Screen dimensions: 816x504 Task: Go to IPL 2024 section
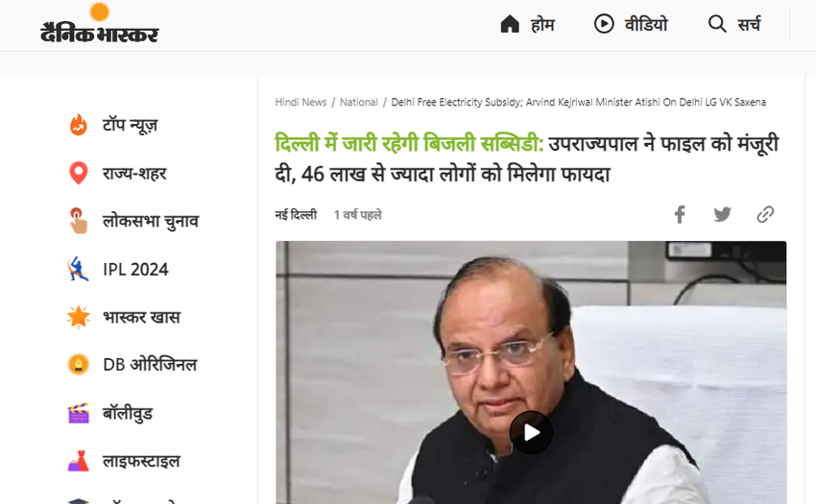click(135, 269)
